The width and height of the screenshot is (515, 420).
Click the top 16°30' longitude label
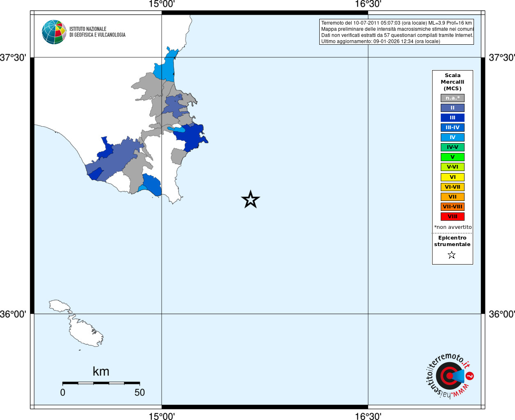click(368, 5)
